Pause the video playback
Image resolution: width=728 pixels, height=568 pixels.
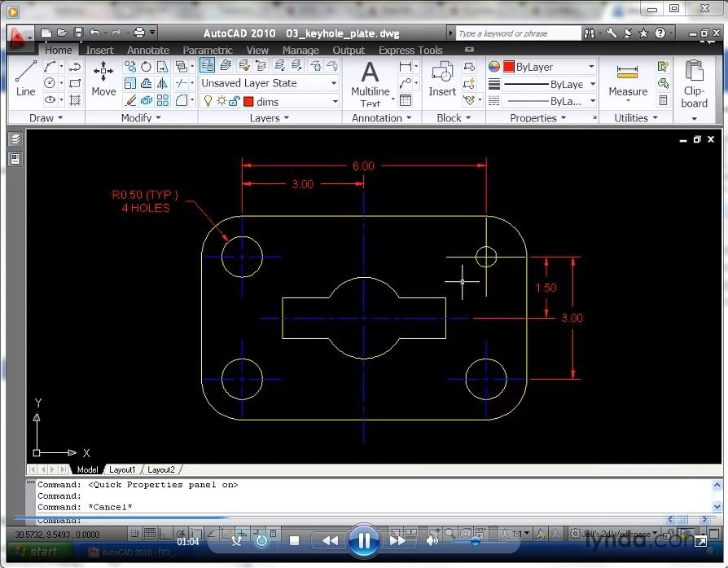tap(363, 540)
